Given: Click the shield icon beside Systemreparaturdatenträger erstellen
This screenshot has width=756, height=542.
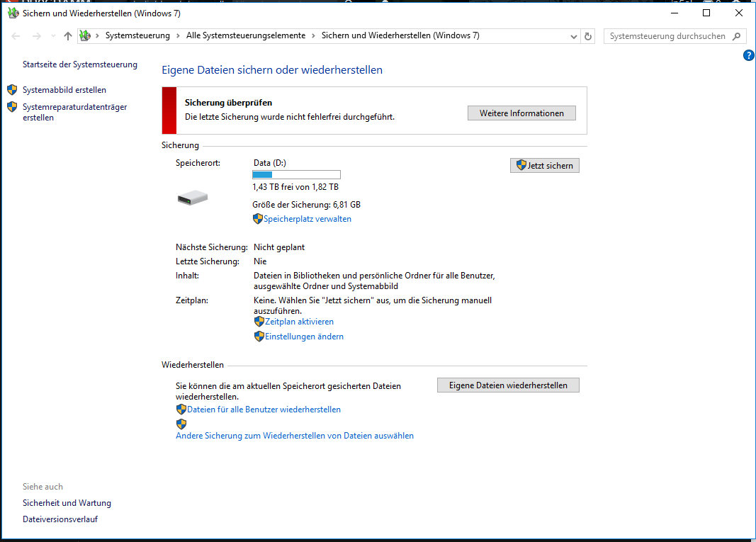Looking at the screenshot, I should click(x=12, y=106).
